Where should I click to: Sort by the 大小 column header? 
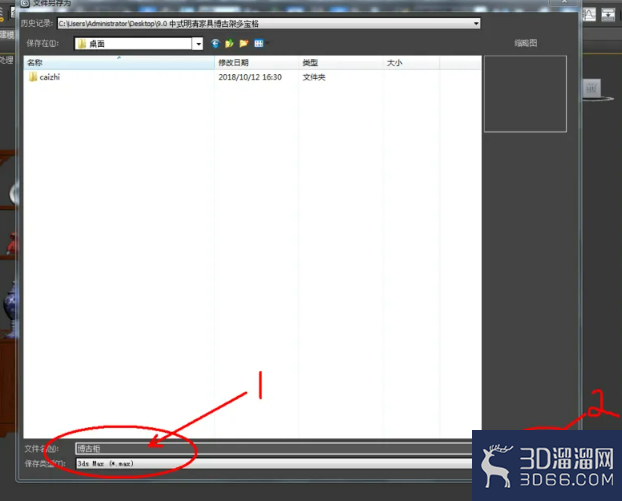411,63
